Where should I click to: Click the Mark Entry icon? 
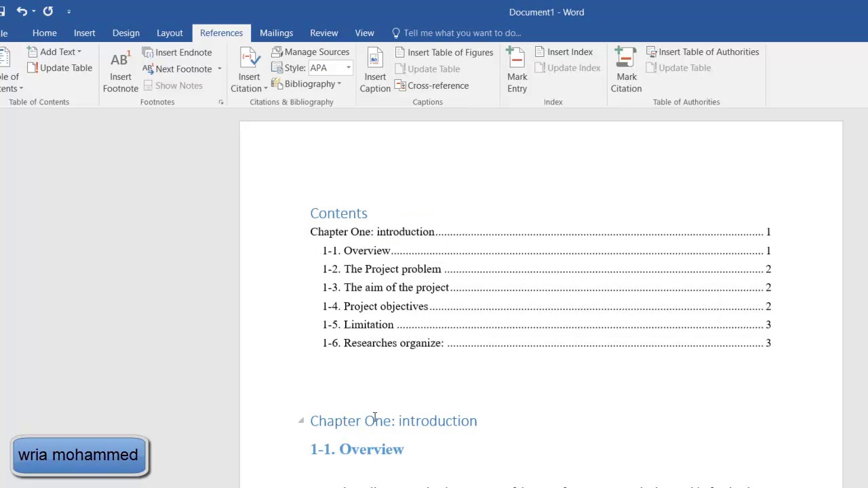tap(517, 58)
